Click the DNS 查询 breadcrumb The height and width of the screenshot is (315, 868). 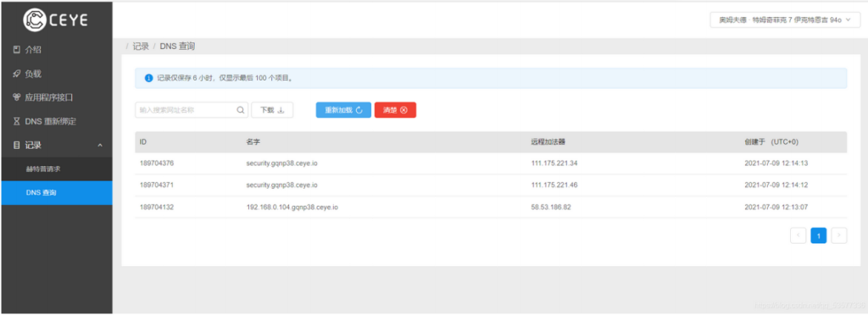point(177,47)
